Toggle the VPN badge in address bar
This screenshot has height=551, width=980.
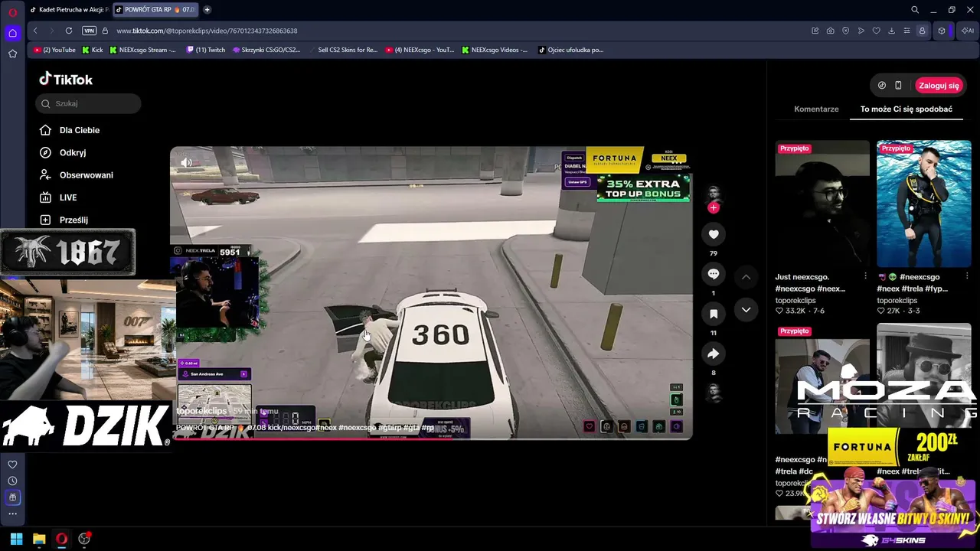pyautogui.click(x=90, y=31)
